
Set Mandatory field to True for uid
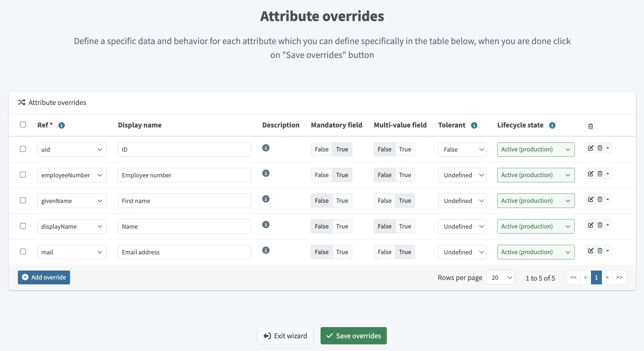342,149
